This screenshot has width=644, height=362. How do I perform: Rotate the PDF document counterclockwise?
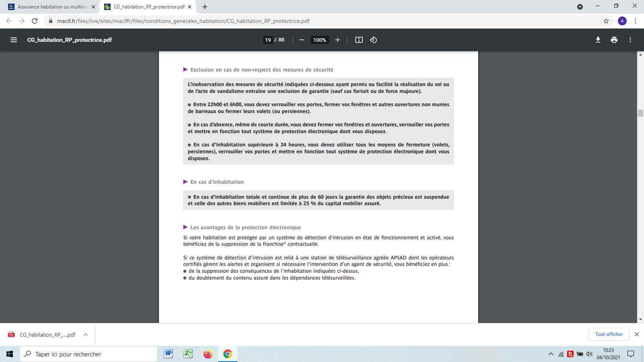(x=374, y=40)
